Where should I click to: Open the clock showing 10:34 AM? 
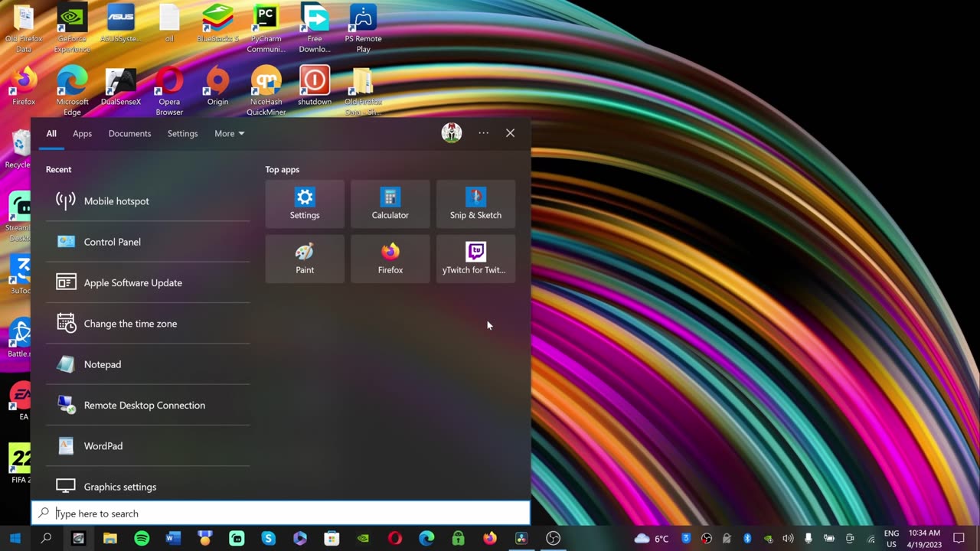924,539
